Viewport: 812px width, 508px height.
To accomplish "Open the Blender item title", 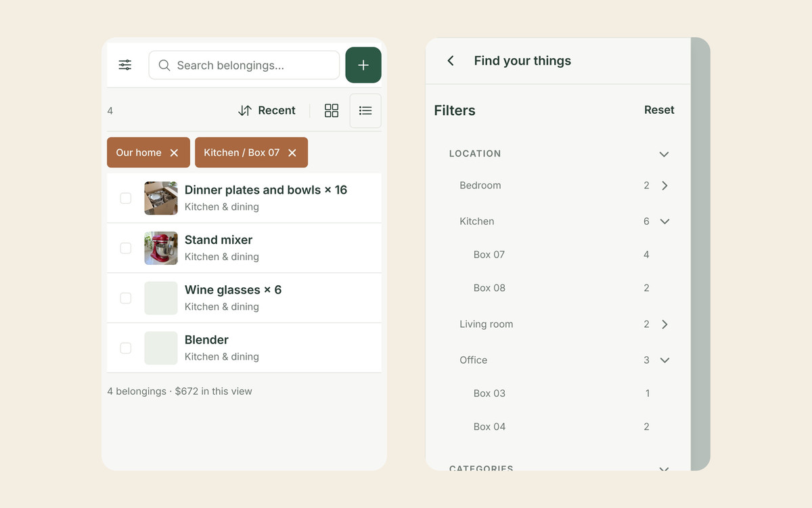I will (206, 340).
